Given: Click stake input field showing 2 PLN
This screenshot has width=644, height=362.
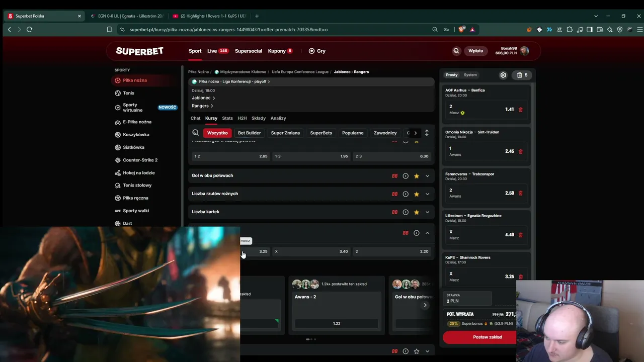Looking at the screenshot, I should tap(468, 298).
